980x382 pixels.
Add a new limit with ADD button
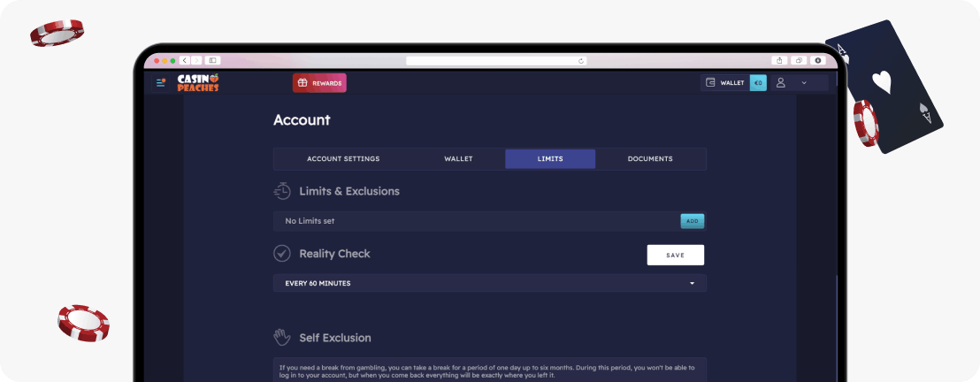pyautogui.click(x=693, y=221)
